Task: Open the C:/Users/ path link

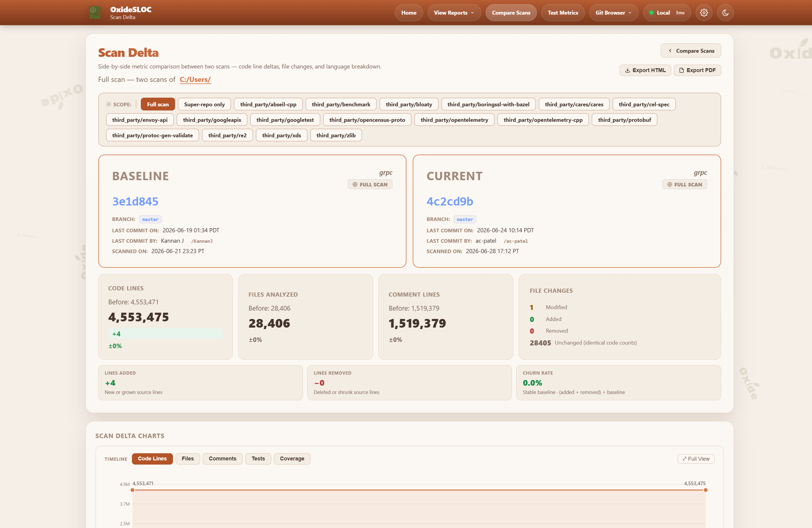Action: 195,80
